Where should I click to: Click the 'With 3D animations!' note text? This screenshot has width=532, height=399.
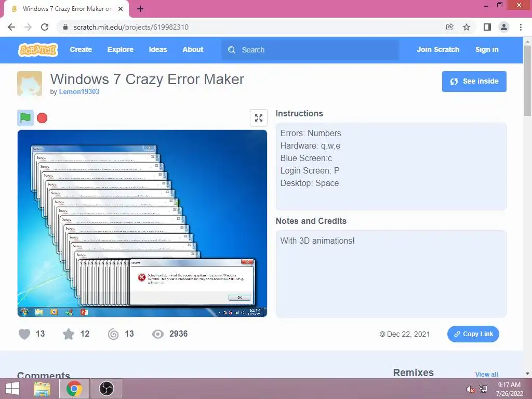pyautogui.click(x=317, y=241)
